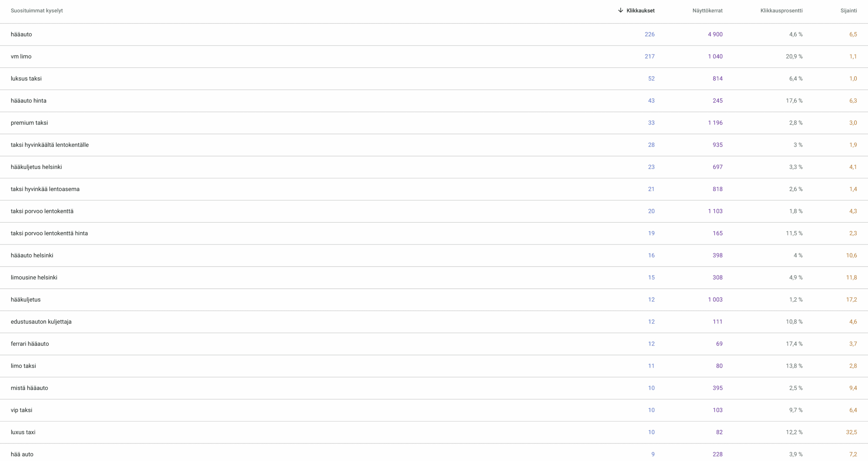Select limousine helsinki query
Viewport: 868px width, 461px height.
(34, 277)
